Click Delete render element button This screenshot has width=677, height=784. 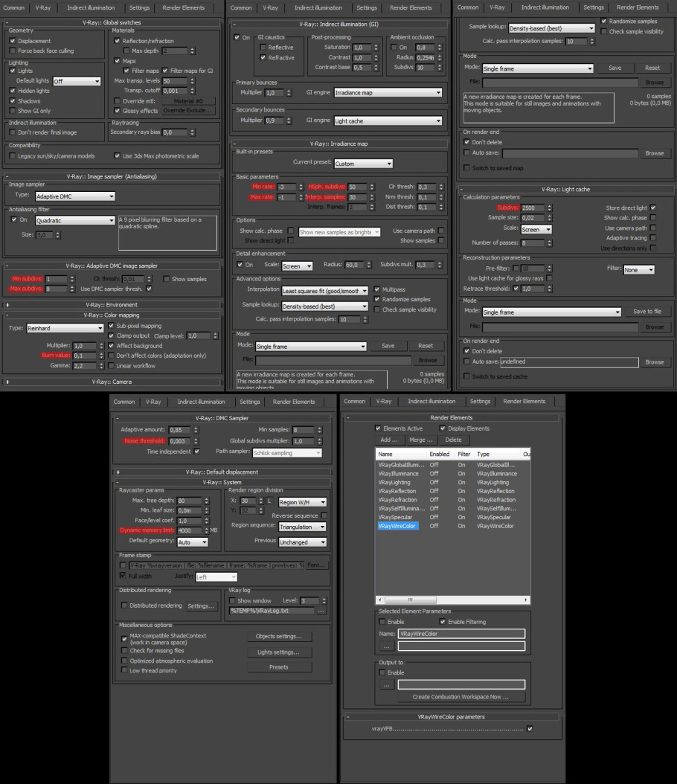click(454, 440)
